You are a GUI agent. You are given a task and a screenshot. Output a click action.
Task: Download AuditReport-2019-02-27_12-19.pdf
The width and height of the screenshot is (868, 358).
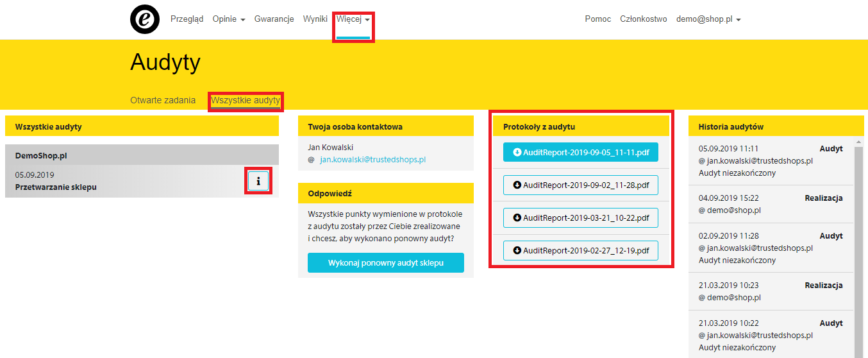coord(581,250)
